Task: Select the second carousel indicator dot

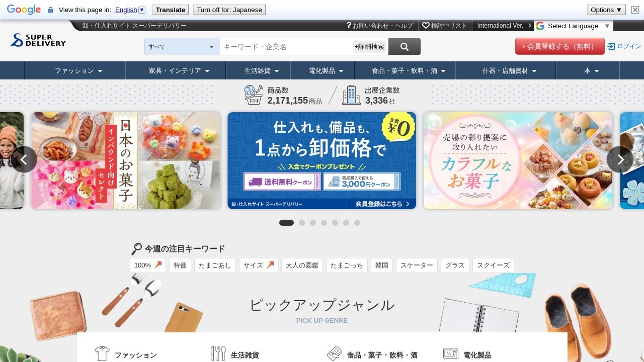Action: coord(302,223)
